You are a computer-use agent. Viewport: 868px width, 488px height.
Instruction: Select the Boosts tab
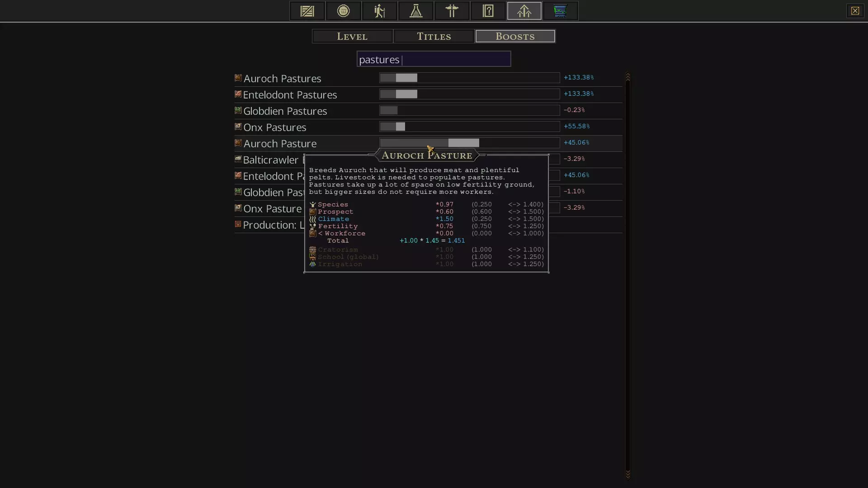[515, 36]
